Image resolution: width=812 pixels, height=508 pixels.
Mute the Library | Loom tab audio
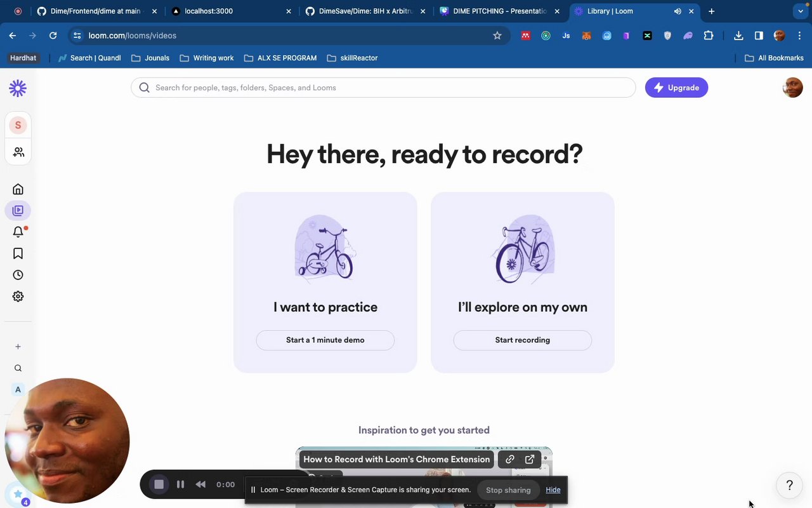coord(678,11)
